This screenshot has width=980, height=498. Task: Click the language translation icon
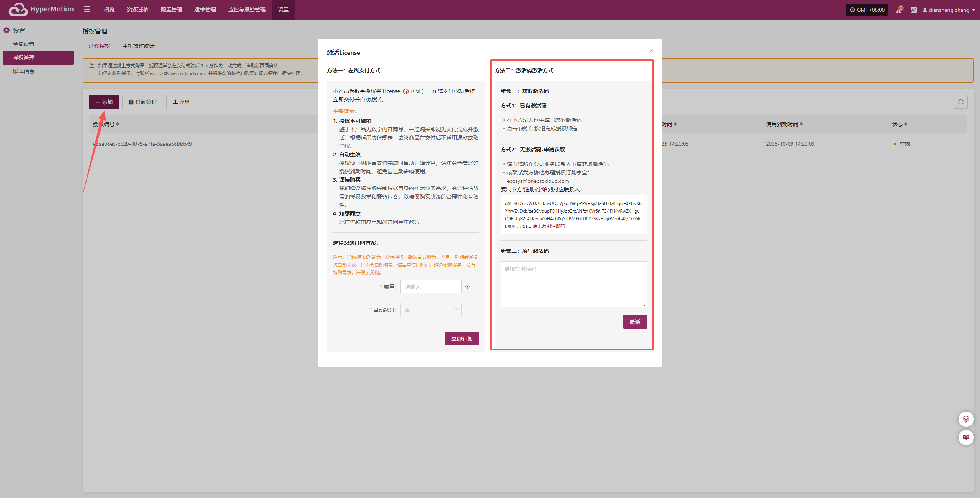914,10
